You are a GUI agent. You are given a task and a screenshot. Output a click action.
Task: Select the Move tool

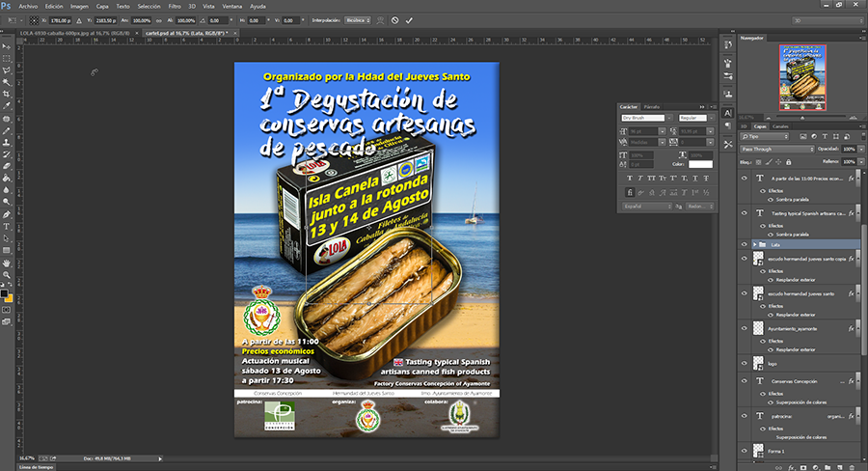click(7, 46)
